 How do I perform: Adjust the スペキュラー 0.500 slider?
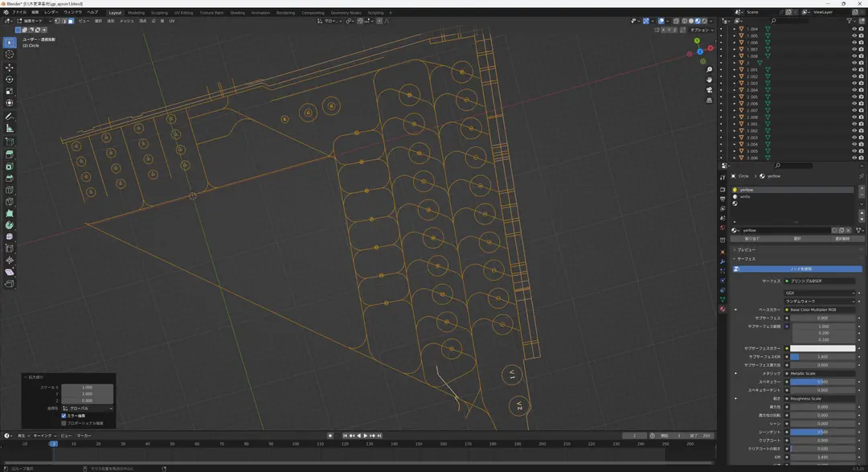822,382
